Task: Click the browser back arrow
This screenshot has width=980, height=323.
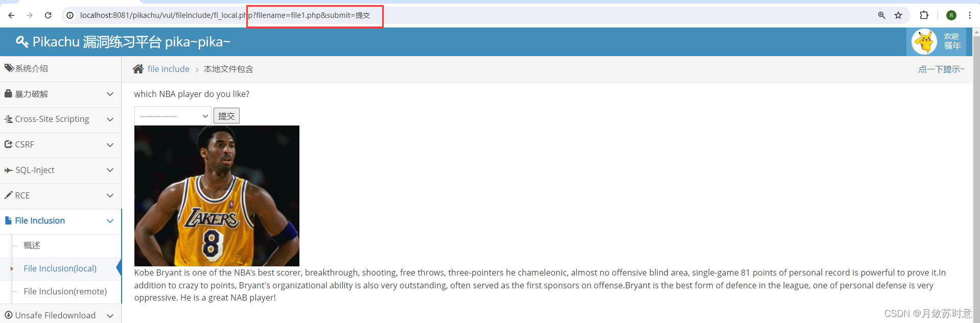Action: [11, 15]
